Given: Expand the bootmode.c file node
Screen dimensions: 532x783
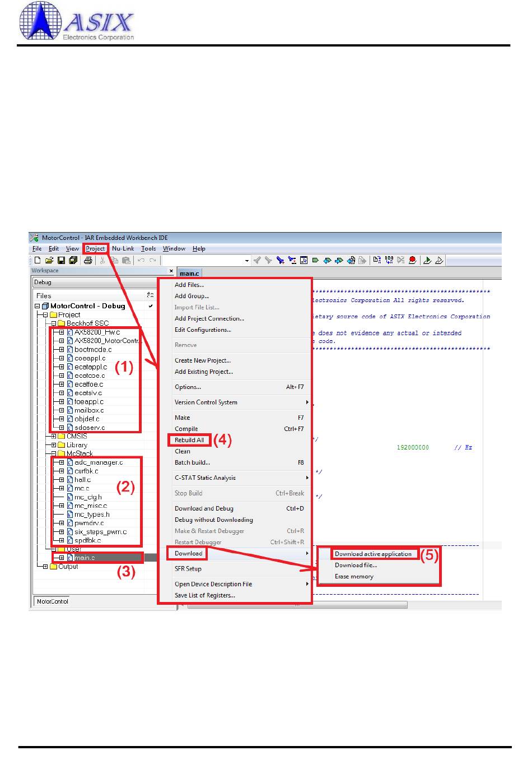Looking at the screenshot, I should coord(62,349).
